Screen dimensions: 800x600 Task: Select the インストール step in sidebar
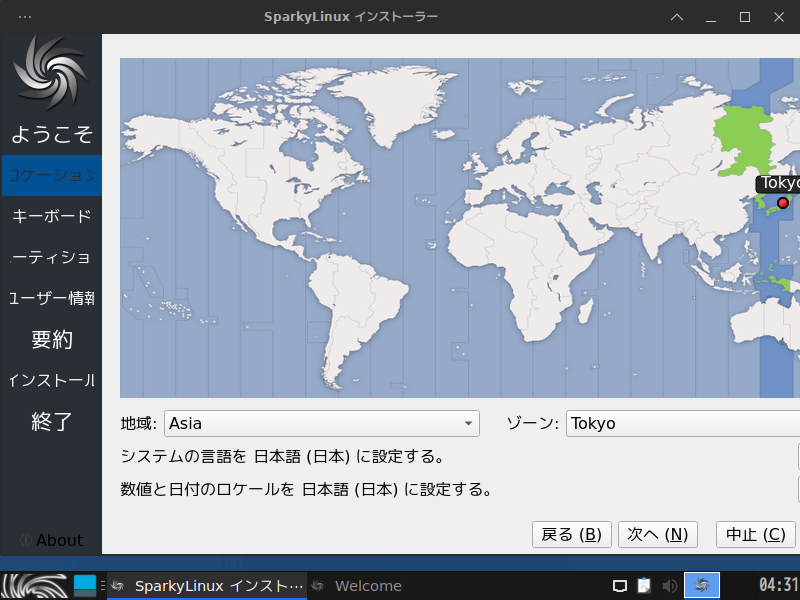click(x=52, y=381)
